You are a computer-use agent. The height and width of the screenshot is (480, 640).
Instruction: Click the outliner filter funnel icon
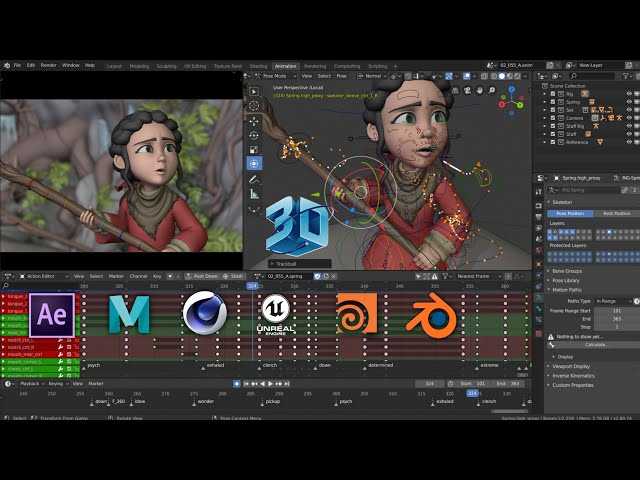(625, 76)
